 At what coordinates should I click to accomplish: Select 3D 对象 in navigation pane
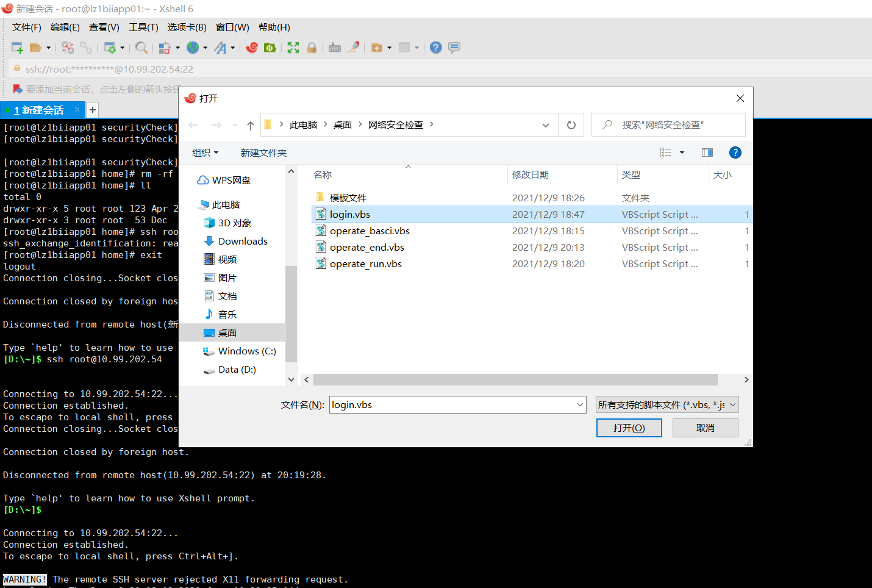click(235, 223)
